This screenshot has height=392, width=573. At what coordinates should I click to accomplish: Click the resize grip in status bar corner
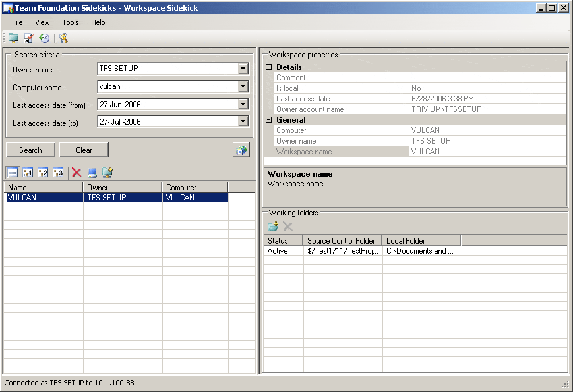click(566, 385)
